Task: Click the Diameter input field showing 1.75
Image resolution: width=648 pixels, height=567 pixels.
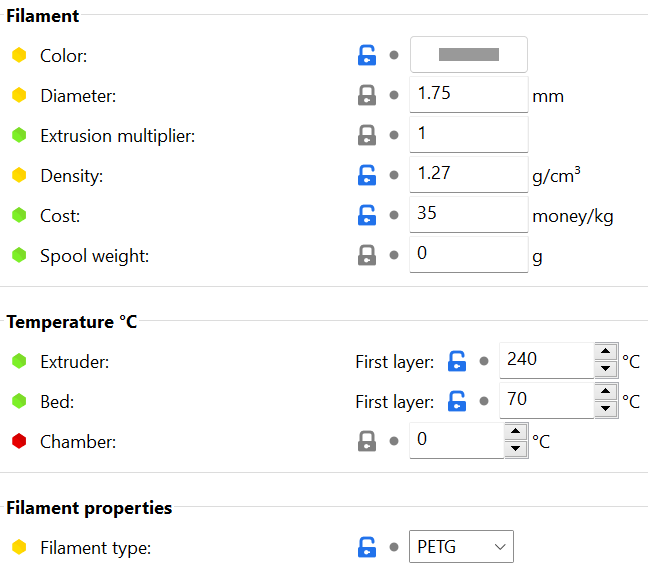Action: [469, 94]
